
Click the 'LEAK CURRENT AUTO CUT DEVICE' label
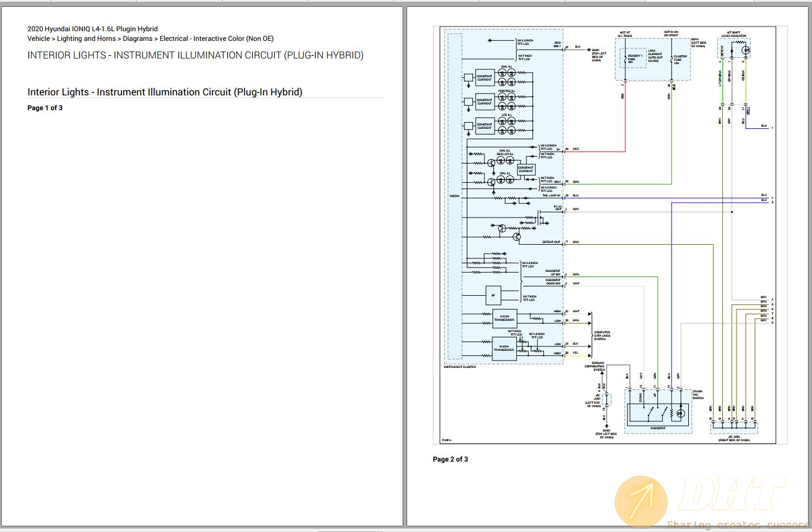click(655, 56)
